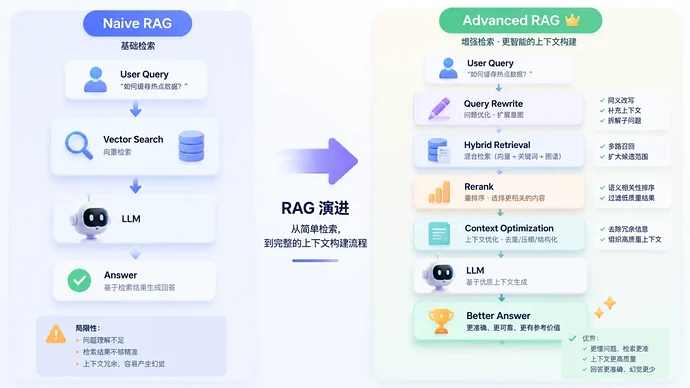The height and width of the screenshot is (388, 690).
Task: Click the orange bar chart Rerank icon
Action: pyautogui.click(x=439, y=192)
